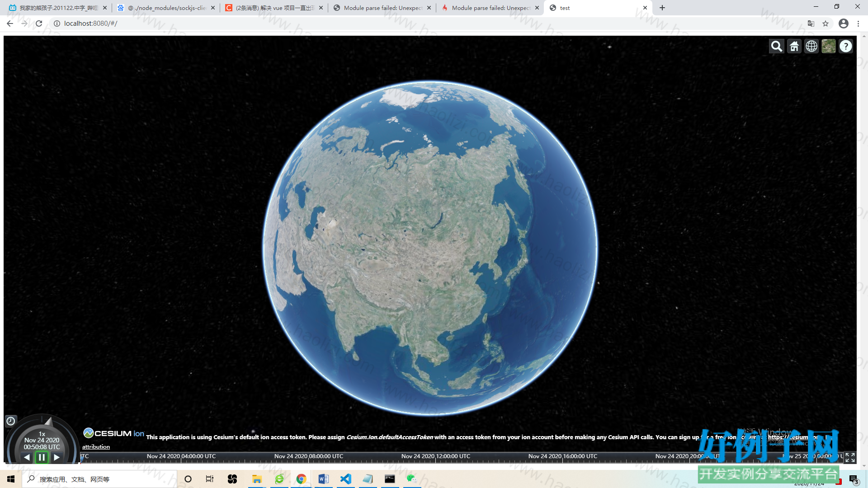Viewport: 868px width, 488px height.
Task: Pause the animation clock
Action: 42,457
